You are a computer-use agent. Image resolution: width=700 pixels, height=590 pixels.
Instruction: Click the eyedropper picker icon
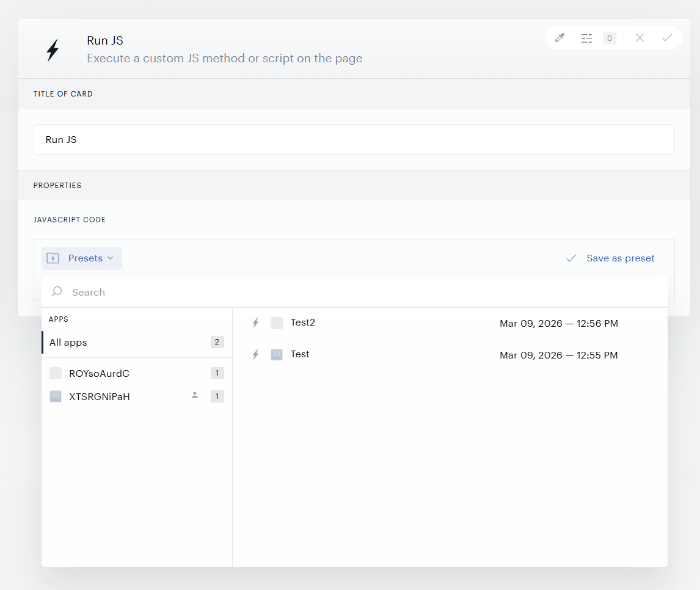coord(560,38)
